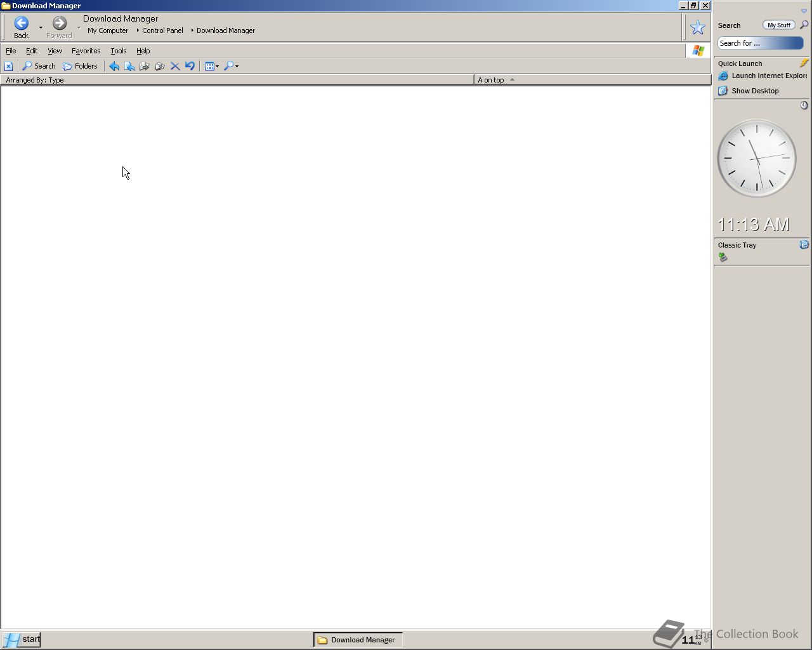Click the Search for... input field
Viewport: 812px width, 650px height.
click(x=761, y=43)
